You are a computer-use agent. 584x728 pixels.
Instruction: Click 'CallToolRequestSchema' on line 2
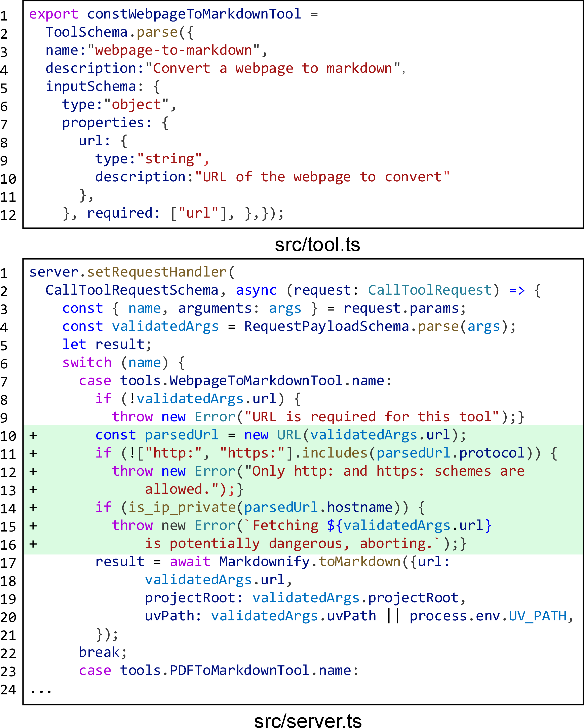(132, 290)
